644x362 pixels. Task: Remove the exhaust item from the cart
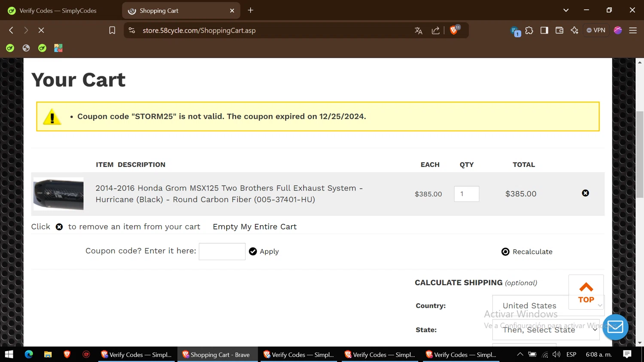point(585,193)
